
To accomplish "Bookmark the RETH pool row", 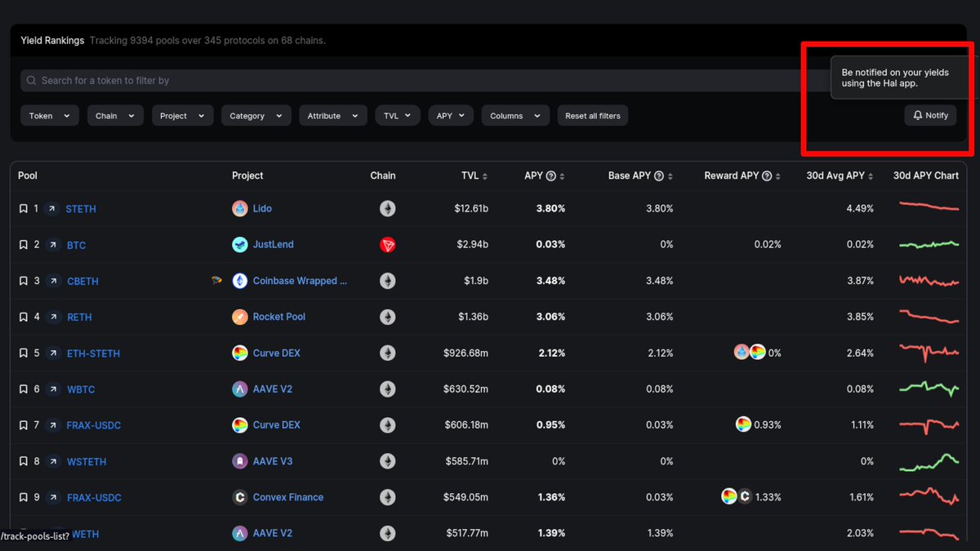I will [23, 317].
